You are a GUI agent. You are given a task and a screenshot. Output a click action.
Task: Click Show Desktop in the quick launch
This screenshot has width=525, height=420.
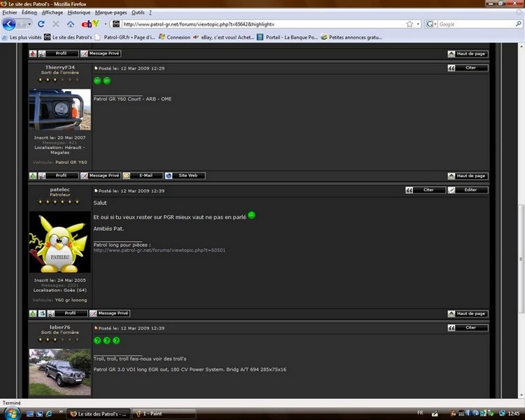[x=30, y=414]
